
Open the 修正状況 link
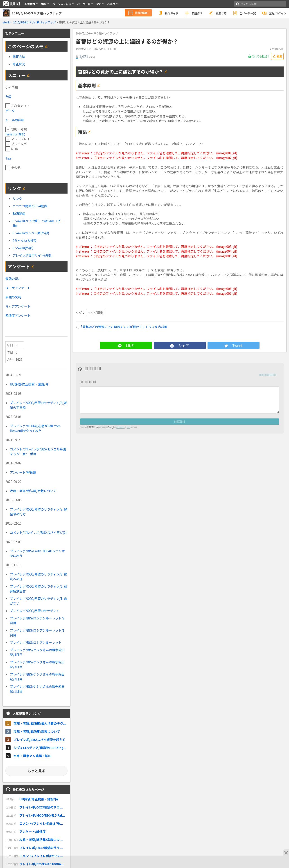point(19,64)
